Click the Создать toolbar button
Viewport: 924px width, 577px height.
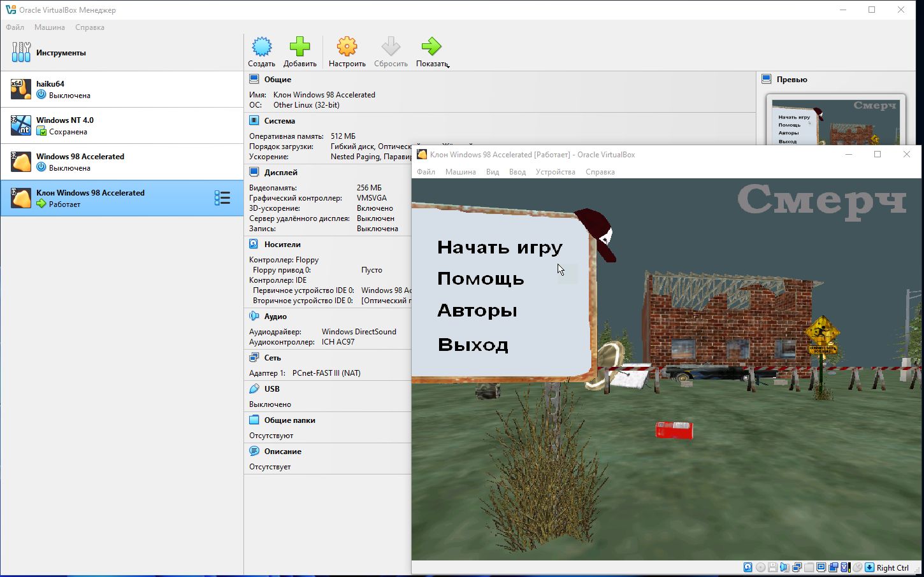click(x=261, y=52)
